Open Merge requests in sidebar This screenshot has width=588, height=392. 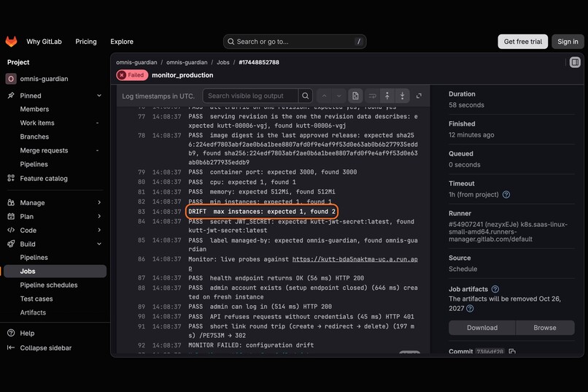click(x=44, y=150)
